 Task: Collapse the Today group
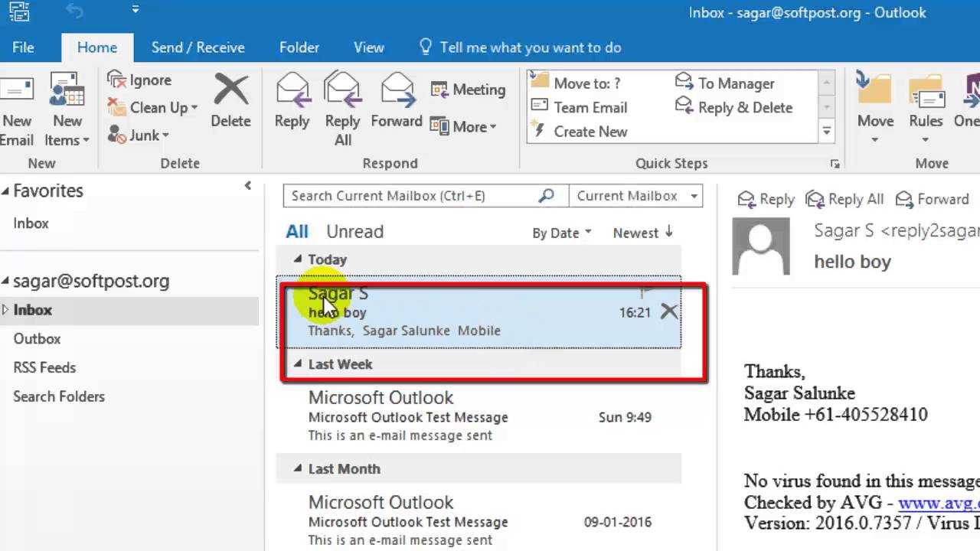[298, 260]
